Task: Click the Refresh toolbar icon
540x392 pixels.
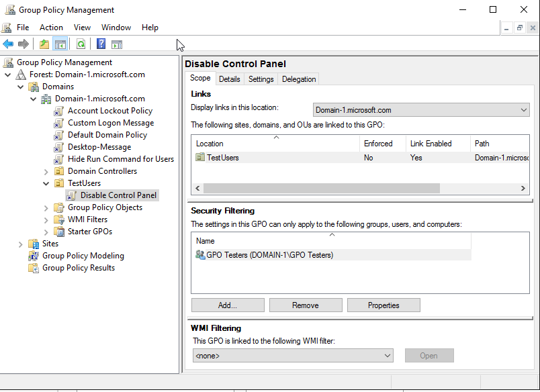Action: [x=81, y=44]
